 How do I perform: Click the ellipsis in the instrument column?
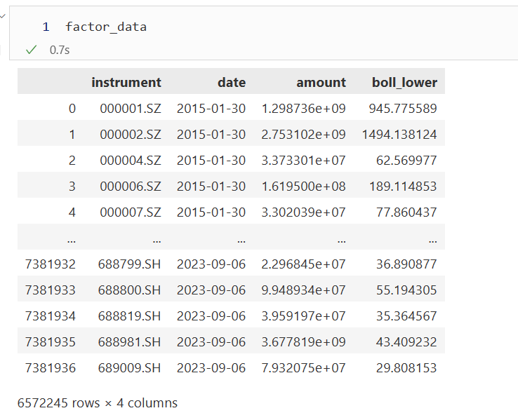(156, 238)
